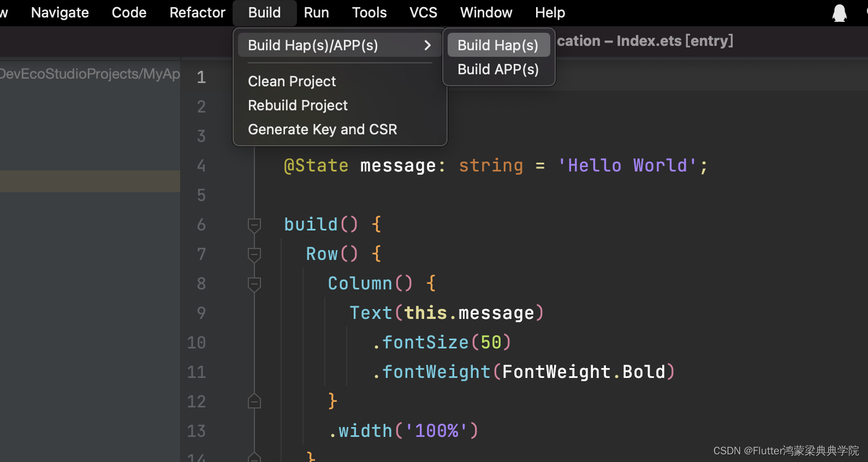Click FontWeight.Bold in the code
Screen dimensions: 868x462
coord(584,372)
